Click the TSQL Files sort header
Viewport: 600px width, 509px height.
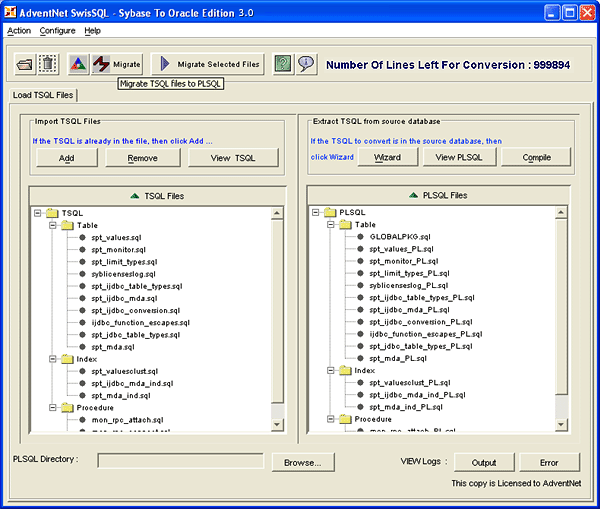click(157, 196)
